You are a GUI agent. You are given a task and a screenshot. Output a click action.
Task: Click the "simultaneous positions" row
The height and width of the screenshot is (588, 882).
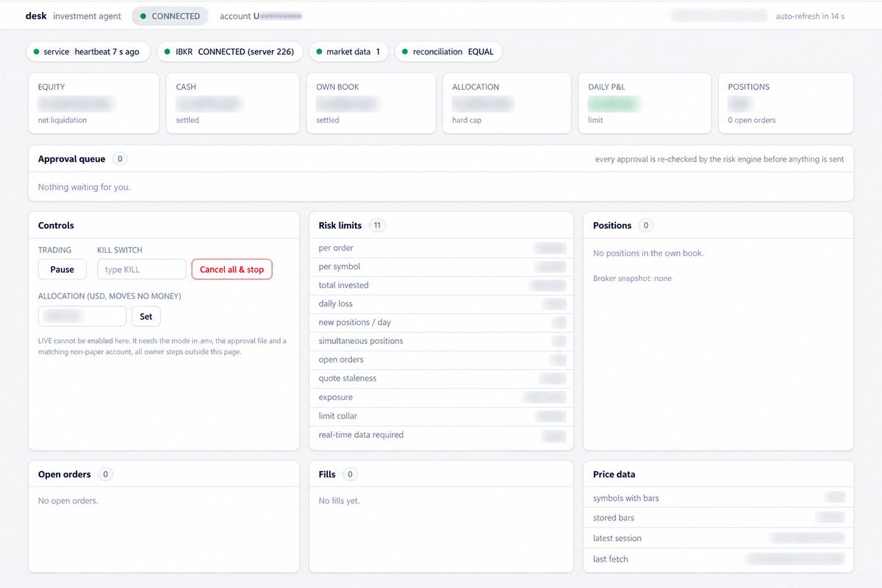[441, 341]
